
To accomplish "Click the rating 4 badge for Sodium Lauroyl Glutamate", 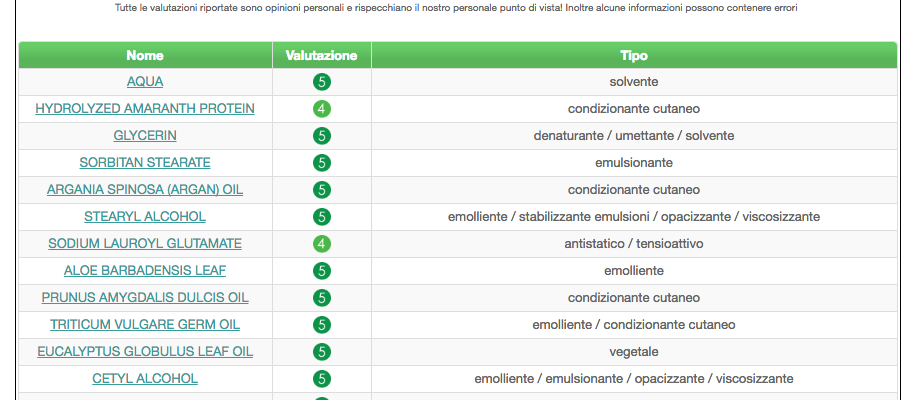I will [x=321, y=244].
